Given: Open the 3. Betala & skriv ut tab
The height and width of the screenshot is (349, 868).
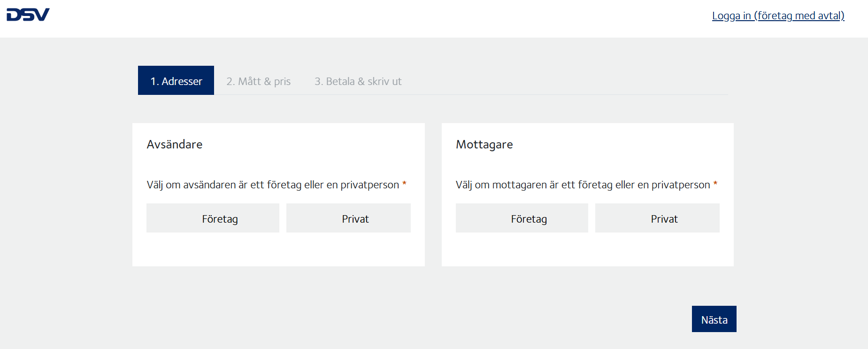Looking at the screenshot, I should (x=358, y=81).
